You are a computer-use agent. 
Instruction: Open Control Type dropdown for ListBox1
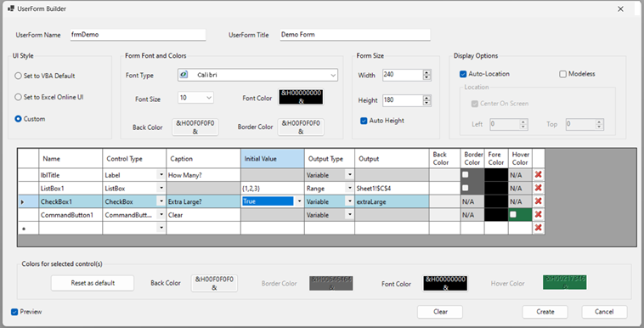(161, 189)
